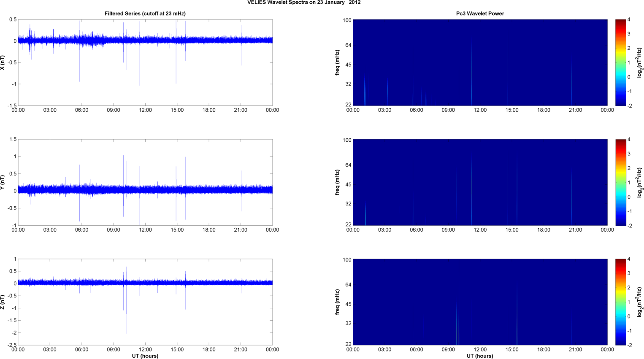The height and width of the screenshot is (359, 644).
Task: Click the 'freq (mHz)' label of middle spectrogram
Action: click(338, 182)
